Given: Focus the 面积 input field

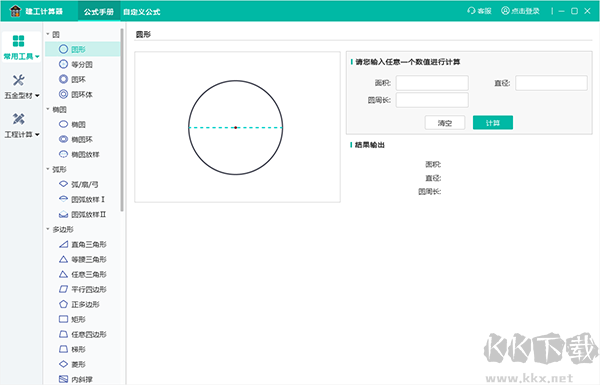Looking at the screenshot, I should 432,83.
